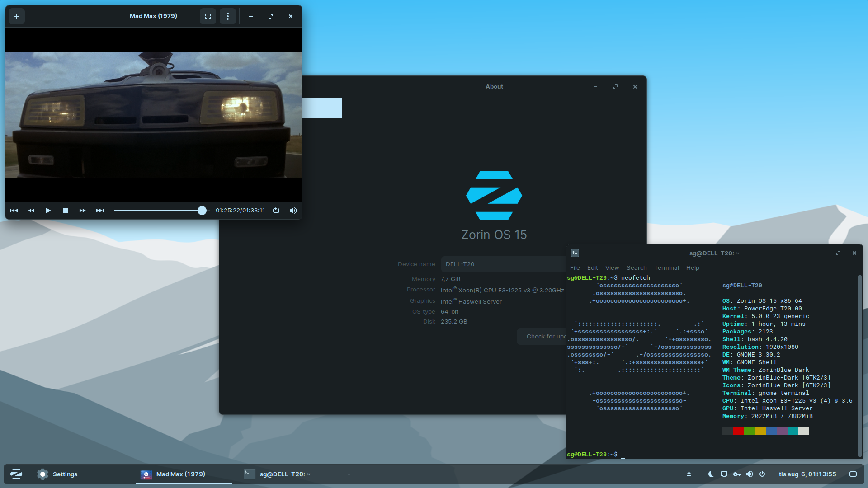Stop video playback
The image size is (868, 488).
pos(66,211)
